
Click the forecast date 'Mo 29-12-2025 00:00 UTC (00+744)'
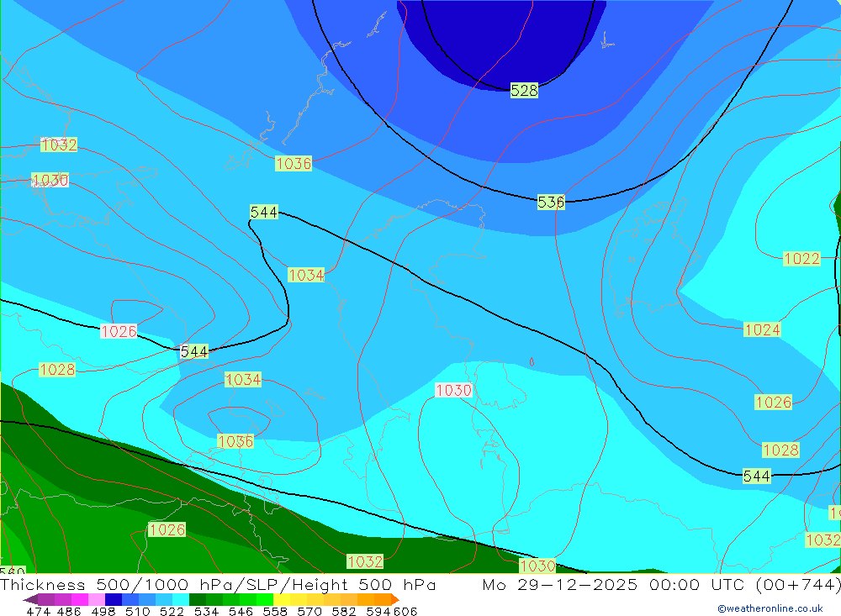point(661,584)
